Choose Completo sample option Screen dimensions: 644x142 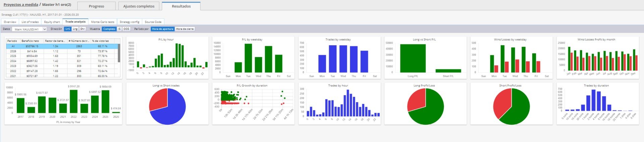(x=109, y=29)
